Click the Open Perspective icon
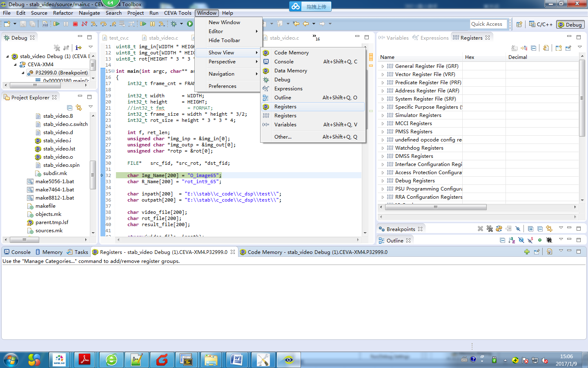The width and height of the screenshot is (588, 368). coord(519,25)
